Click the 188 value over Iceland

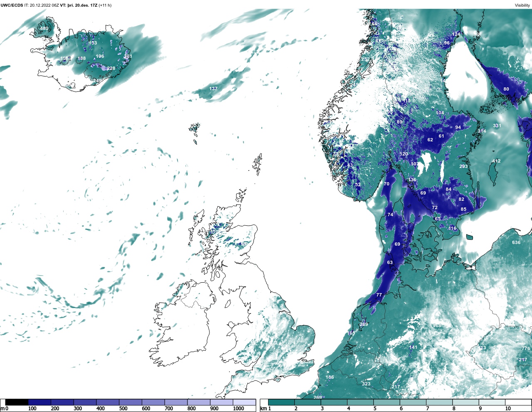click(82, 58)
